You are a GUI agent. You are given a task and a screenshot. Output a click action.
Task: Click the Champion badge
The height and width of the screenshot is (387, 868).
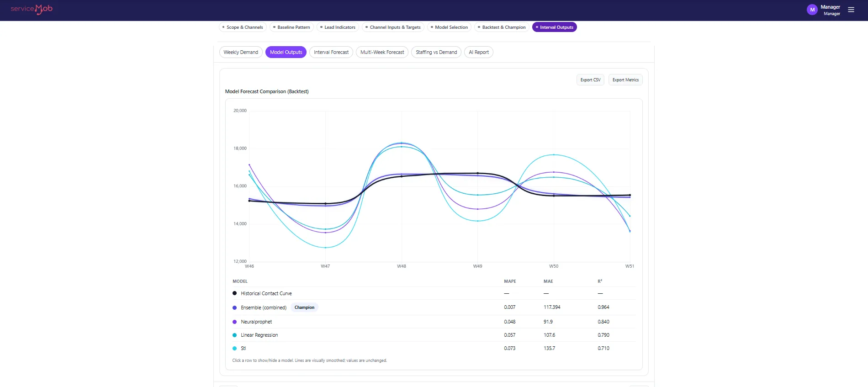pyautogui.click(x=304, y=307)
